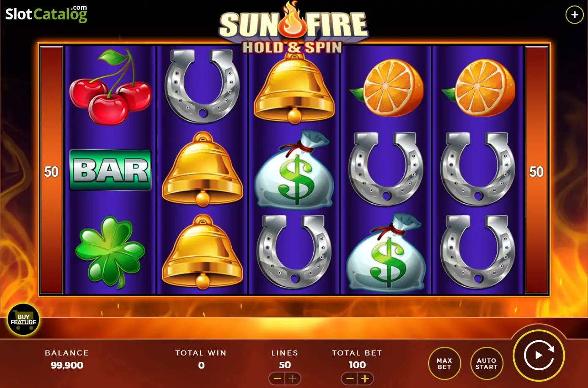Lower the total bet amount
The width and height of the screenshot is (588, 388).
pos(350,379)
